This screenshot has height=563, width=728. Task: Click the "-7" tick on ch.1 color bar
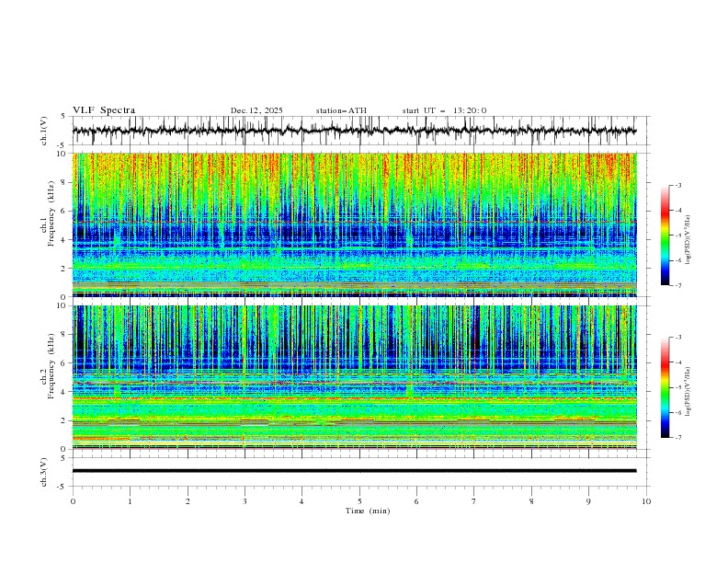(677, 285)
